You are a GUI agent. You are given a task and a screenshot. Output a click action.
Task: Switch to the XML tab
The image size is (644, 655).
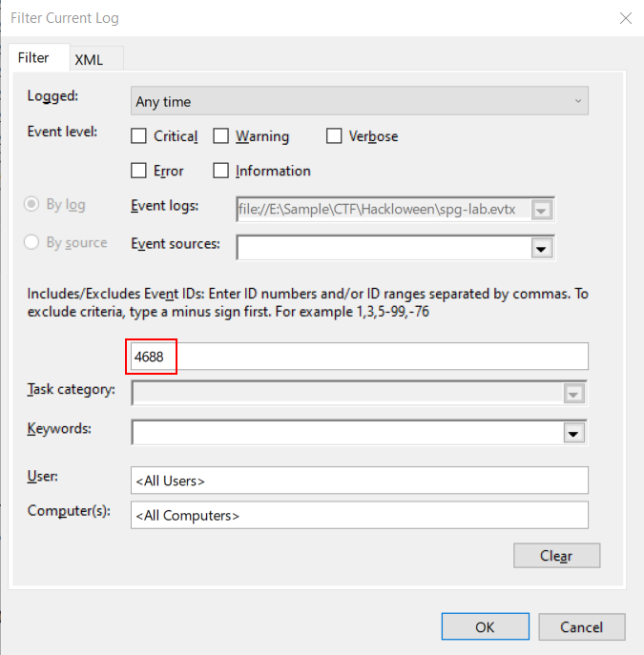coord(89,59)
